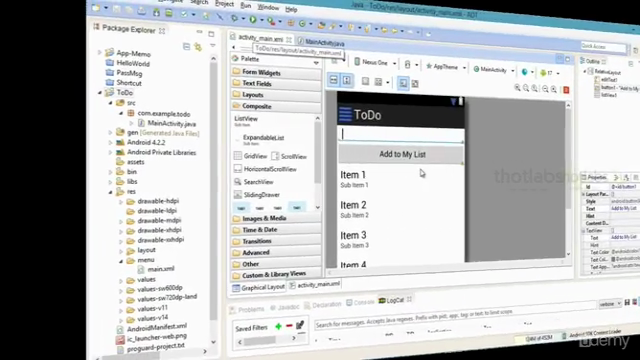Click the red lint warnings icon

pyautogui.click(x=566, y=90)
